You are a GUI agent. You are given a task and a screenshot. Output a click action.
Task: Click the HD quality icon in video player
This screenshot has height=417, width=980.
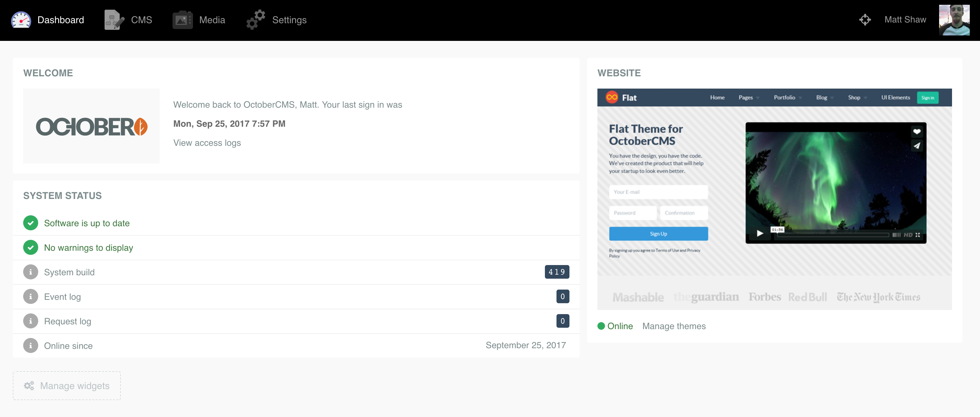coord(908,235)
